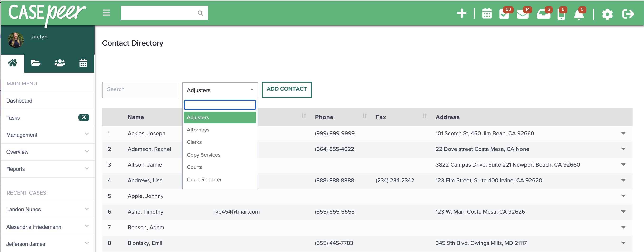The width and height of the screenshot is (644, 252).
Task: Open row menu arrow for Apple, Johhny
Action: click(x=623, y=196)
